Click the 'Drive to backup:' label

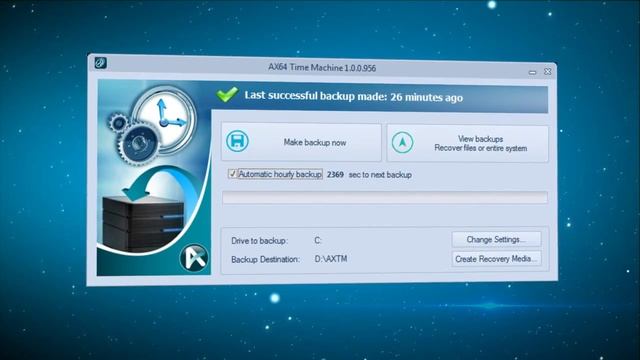(x=260, y=241)
